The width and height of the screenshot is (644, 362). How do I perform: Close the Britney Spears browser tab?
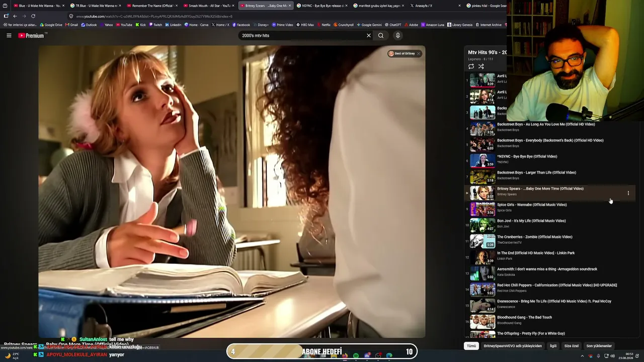pyautogui.click(x=290, y=6)
